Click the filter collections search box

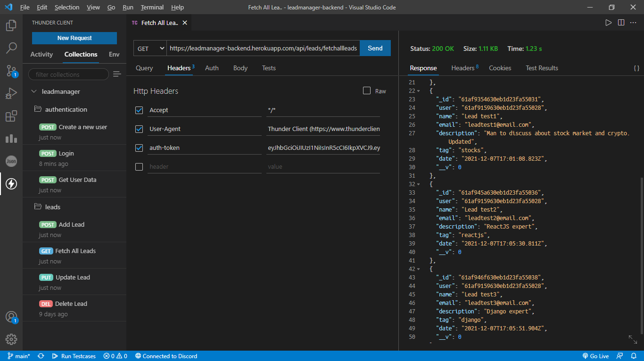(69, 74)
